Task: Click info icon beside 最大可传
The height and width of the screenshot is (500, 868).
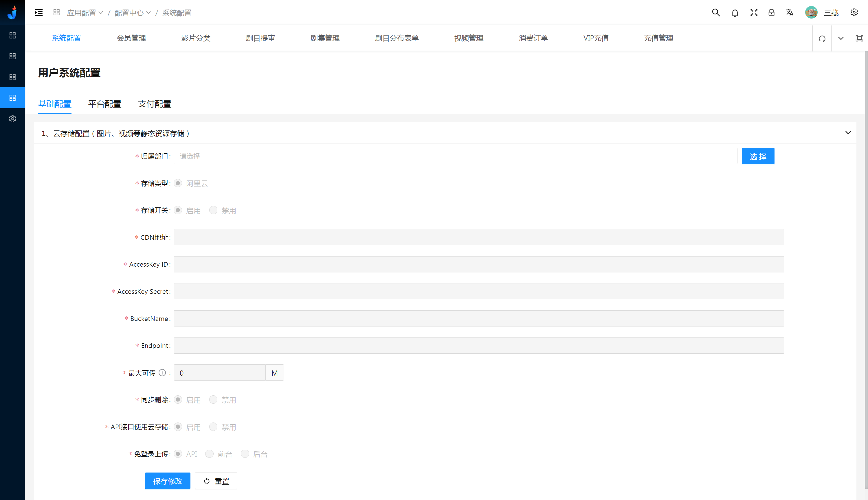Action: (162, 373)
